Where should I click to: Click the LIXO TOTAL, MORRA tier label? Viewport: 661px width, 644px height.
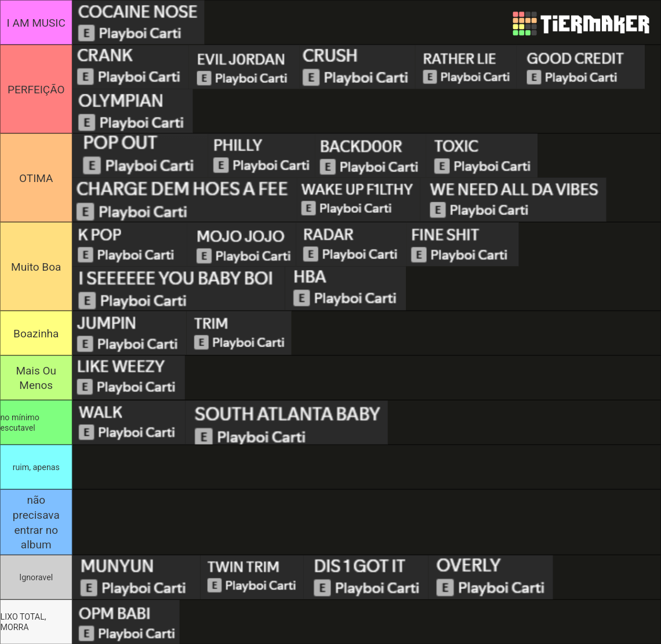click(36, 621)
